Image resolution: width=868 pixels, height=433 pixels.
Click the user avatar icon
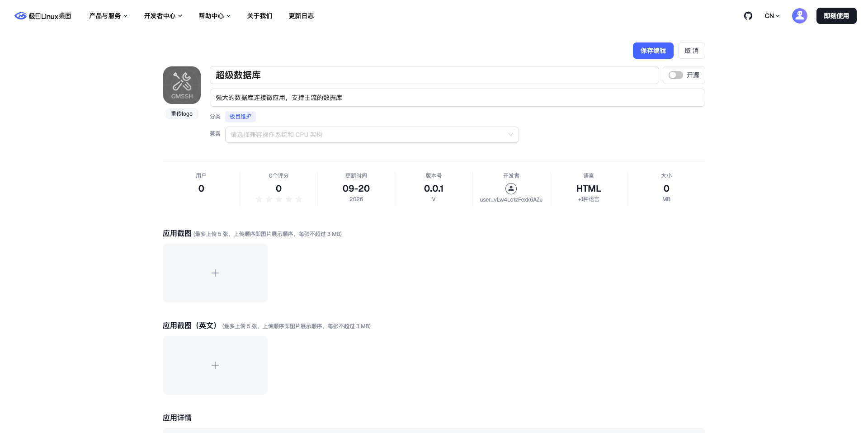(x=800, y=16)
